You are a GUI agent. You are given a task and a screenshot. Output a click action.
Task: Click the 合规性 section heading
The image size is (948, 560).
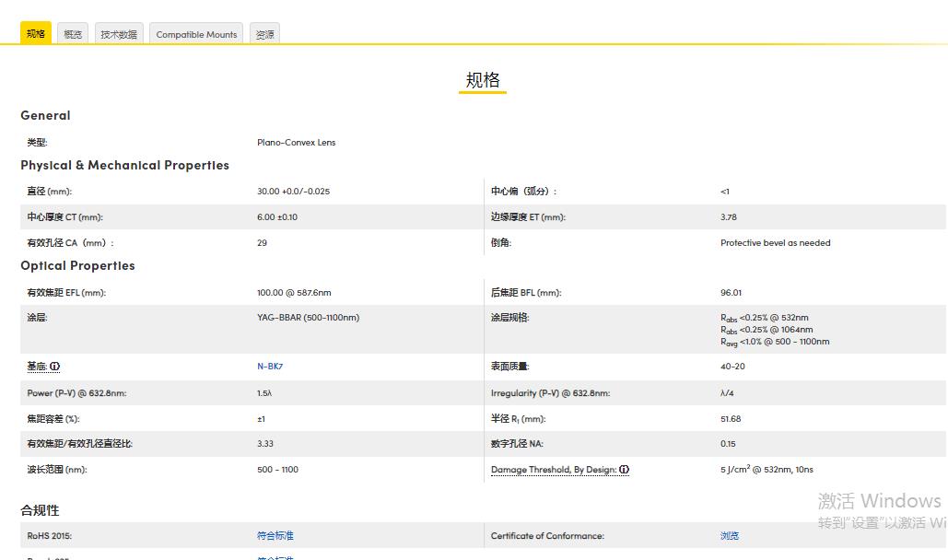point(40,510)
